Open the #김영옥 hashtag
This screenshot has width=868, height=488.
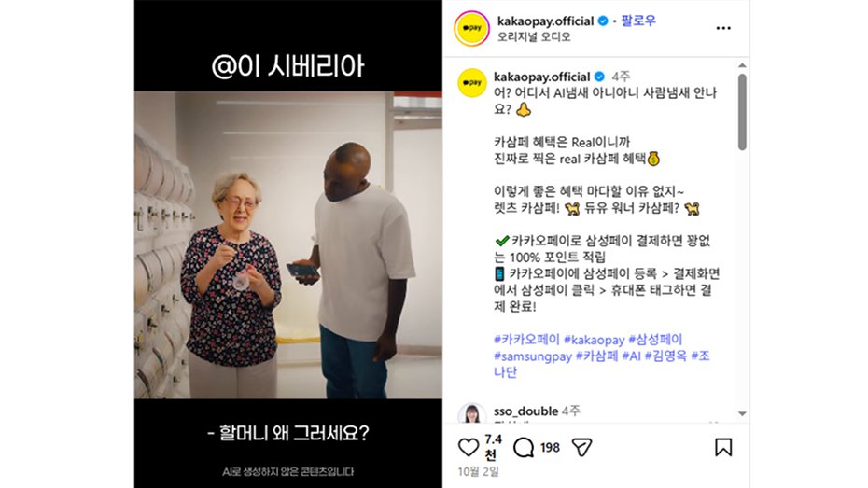(x=665, y=356)
